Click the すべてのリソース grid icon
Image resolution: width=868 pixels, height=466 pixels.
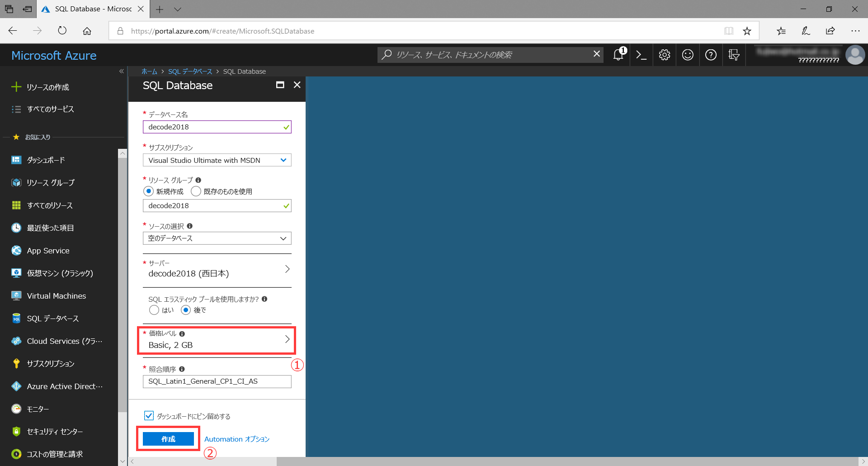tap(16, 205)
